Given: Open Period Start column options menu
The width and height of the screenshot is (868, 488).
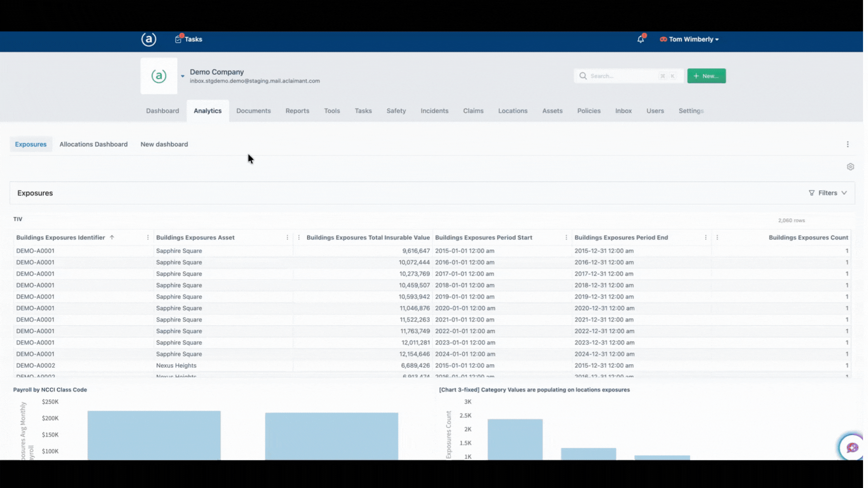Looking at the screenshot, I should [566, 238].
